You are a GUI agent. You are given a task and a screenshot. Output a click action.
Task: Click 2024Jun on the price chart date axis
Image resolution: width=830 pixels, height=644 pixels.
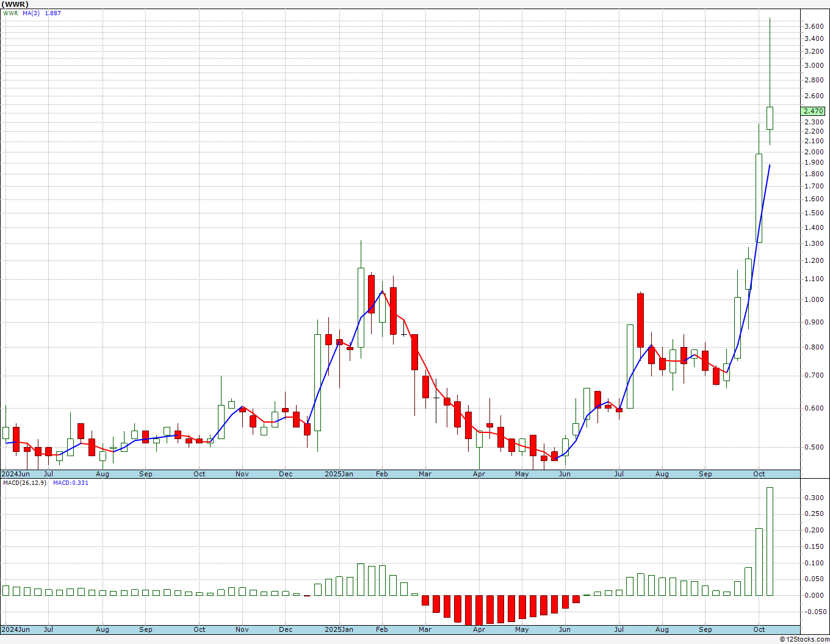pyautogui.click(x=16, y=474)
